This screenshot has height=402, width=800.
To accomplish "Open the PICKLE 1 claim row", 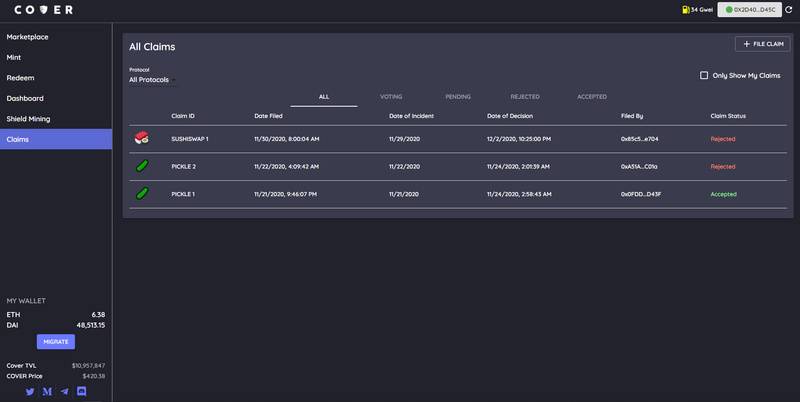I will (x=458, y=194).
